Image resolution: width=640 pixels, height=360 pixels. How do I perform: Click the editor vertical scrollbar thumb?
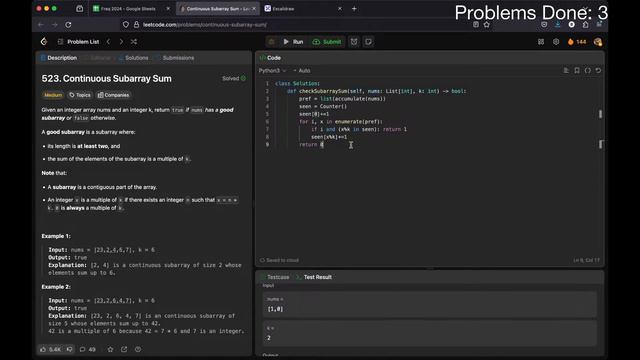click(x=600, y=114)
